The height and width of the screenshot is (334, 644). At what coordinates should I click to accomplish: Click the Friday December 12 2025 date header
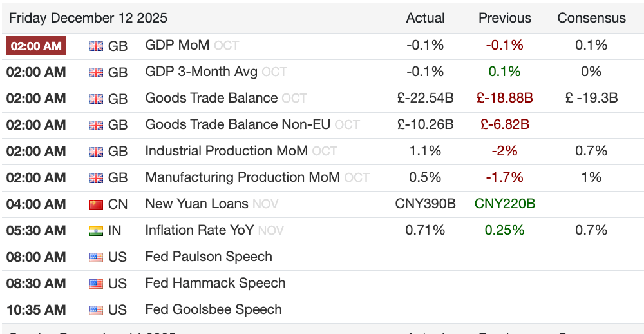(x=88, y=18)
